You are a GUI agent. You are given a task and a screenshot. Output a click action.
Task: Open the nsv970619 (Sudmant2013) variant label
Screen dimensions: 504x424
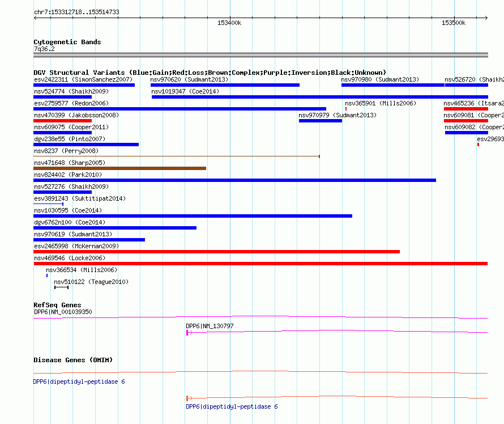click(73, 234)
